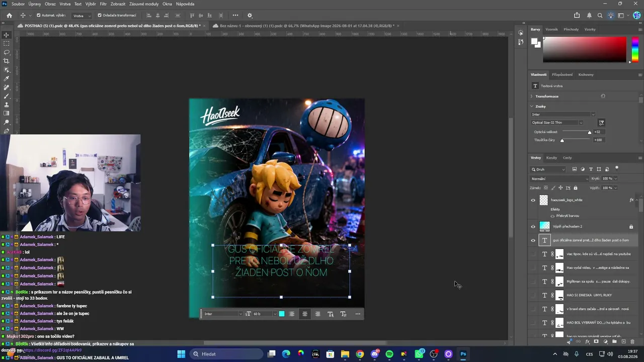The width and height of the screenshot is (644, 362).
Task: Show the 'Hao vydal video' layer
Action: pyautogui.click(x=533, y=268)
